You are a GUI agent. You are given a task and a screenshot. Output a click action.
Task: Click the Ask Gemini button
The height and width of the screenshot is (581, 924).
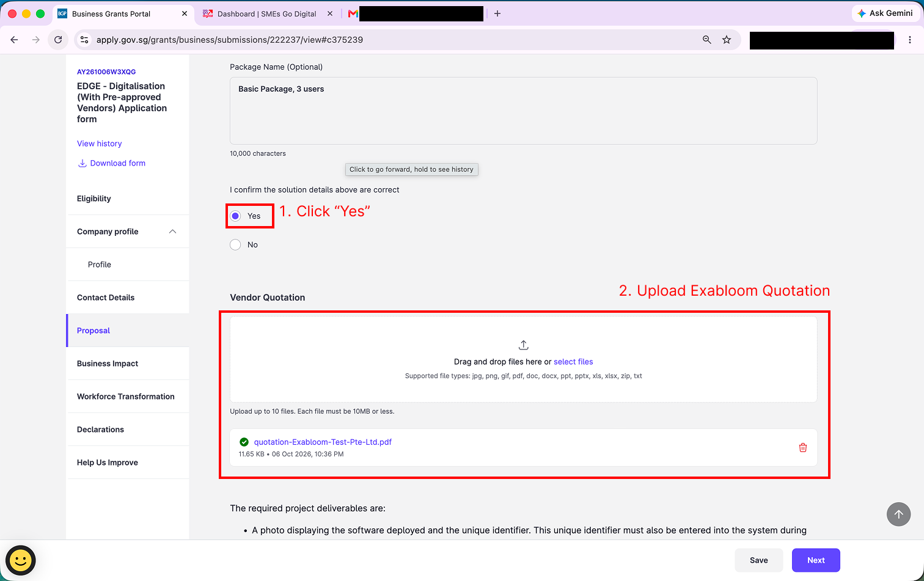885,13
